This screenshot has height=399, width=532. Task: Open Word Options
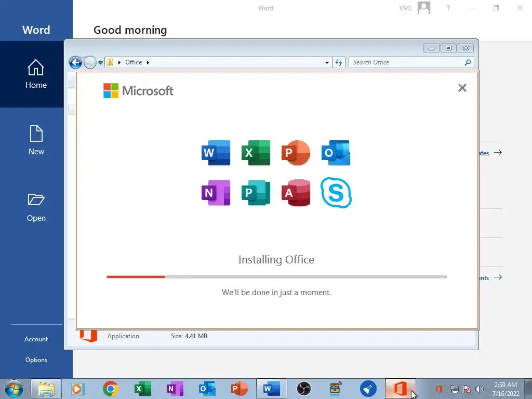tap(36, 360)
